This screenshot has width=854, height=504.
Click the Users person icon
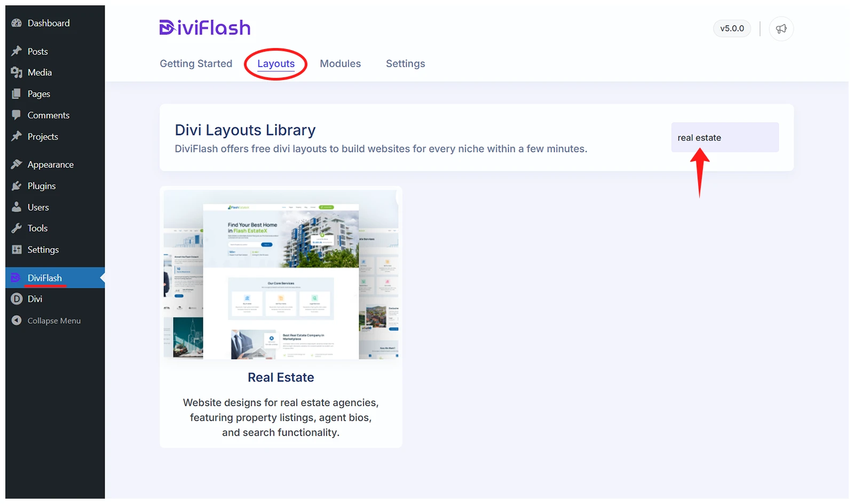click(x=17, y=207)
